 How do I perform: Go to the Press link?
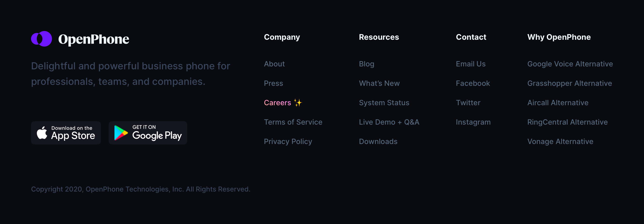[273, 83]
